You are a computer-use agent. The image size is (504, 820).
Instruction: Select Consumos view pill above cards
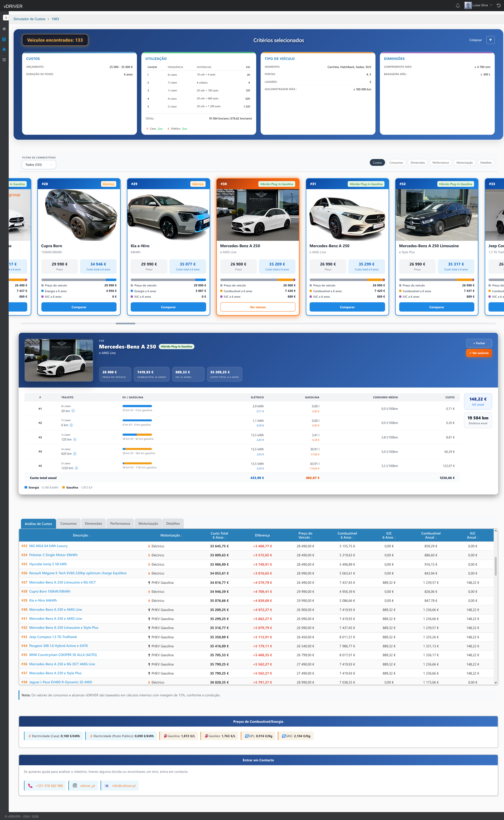(396, 163)
